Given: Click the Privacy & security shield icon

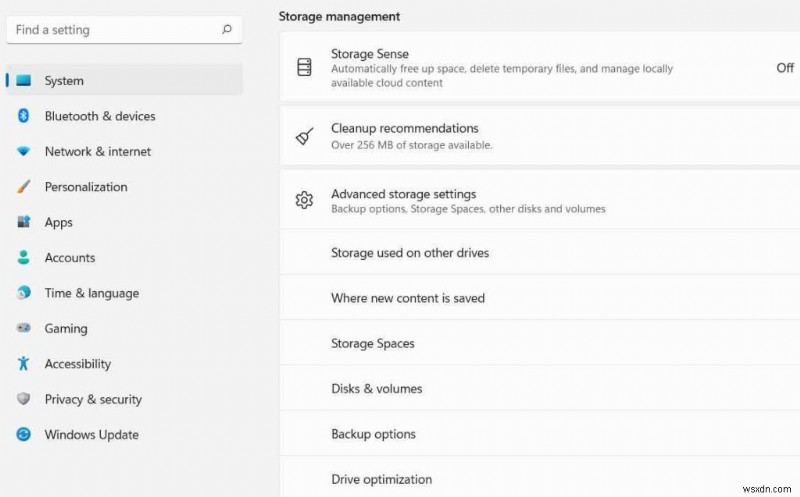Looking at the screenshot, I should pyautogui.click(x=24, y=399).
